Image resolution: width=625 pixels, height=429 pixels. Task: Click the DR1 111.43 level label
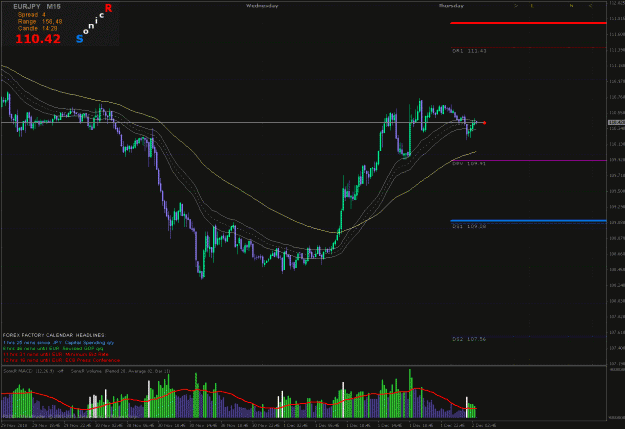click(469, 51)
